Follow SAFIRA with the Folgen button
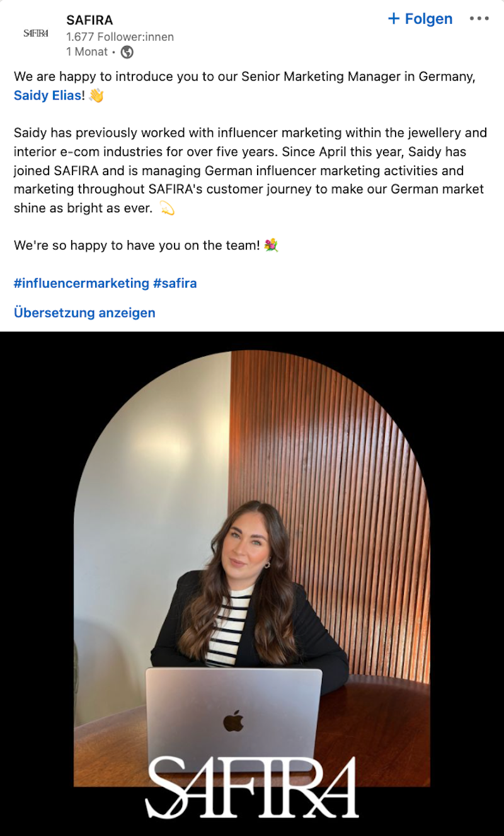The width and height of the screenshot is (504, 836). (428, 19)
